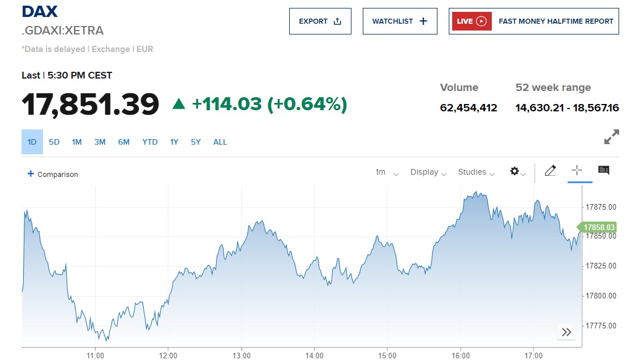Add a comparison with plus icon
The image size is (631, 364).
(x=31, y=174)
